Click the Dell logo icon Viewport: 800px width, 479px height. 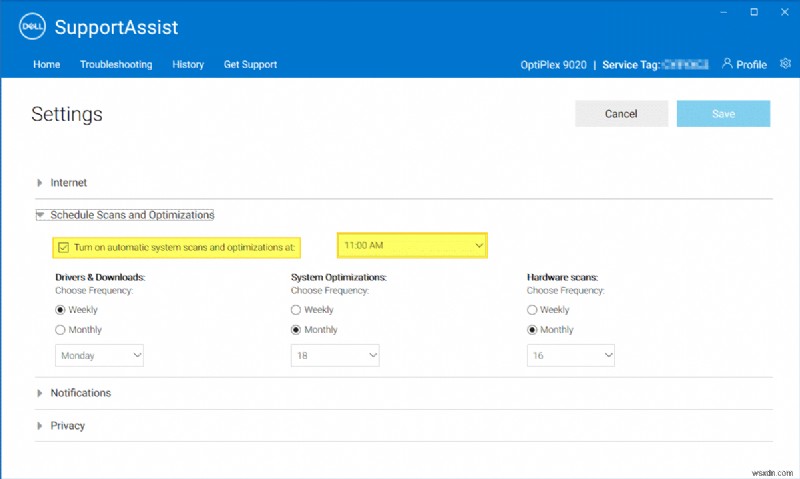32,26
